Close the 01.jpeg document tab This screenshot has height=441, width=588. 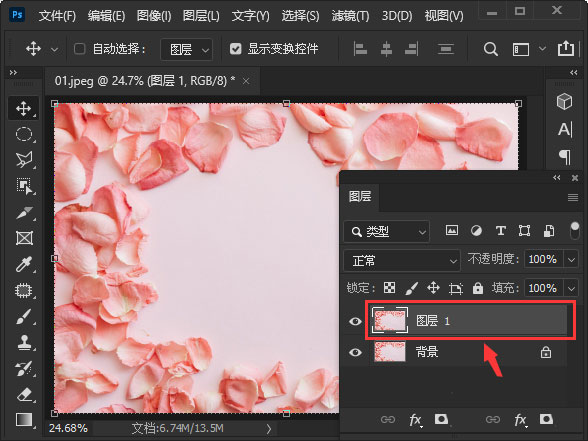[x=246, y=81]
